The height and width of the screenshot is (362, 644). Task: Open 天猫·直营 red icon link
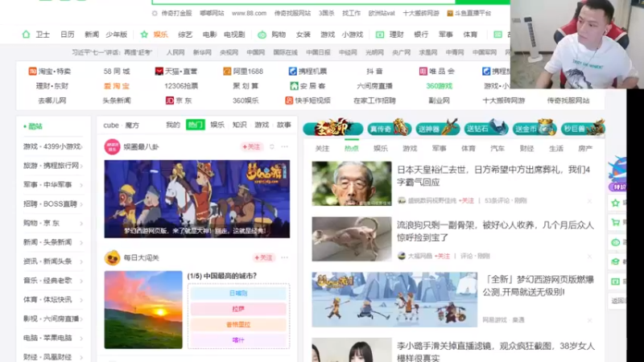[x=159, y=72]
